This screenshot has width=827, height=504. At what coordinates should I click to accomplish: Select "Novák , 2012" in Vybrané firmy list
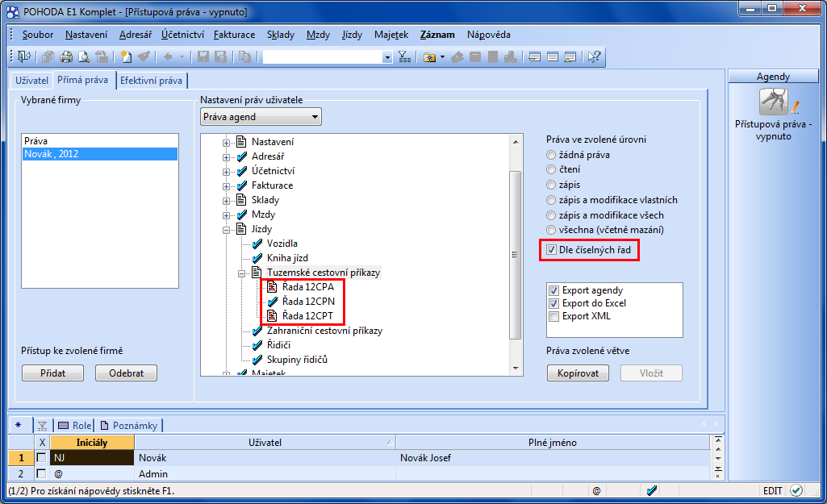click(x=100, y=154)
